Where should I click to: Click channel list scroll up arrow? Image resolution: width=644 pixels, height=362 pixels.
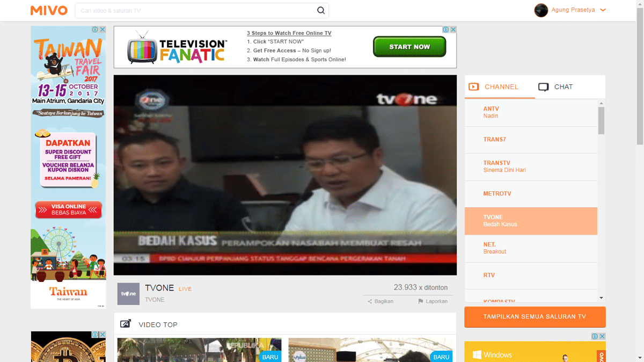pos(601,102)
